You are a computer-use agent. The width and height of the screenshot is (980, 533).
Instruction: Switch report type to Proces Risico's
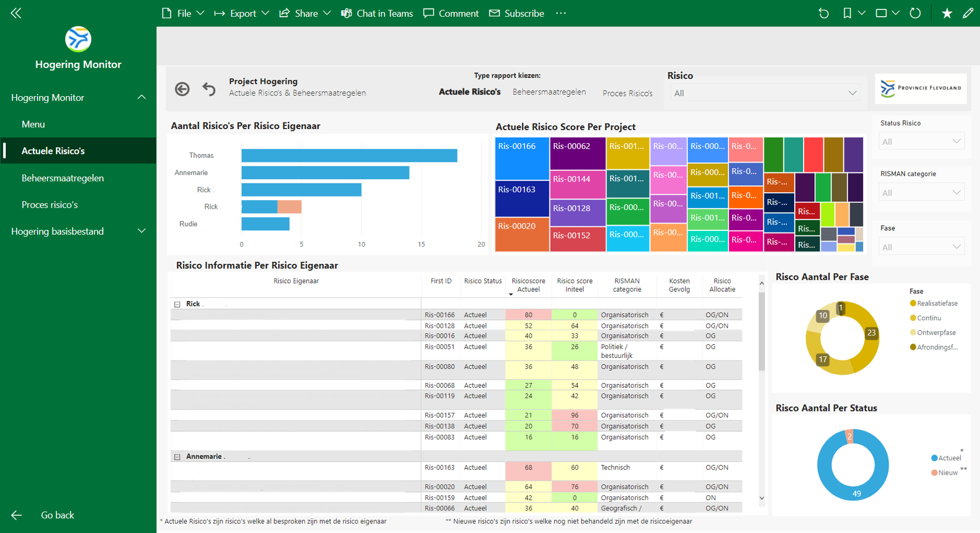point(627,93)
